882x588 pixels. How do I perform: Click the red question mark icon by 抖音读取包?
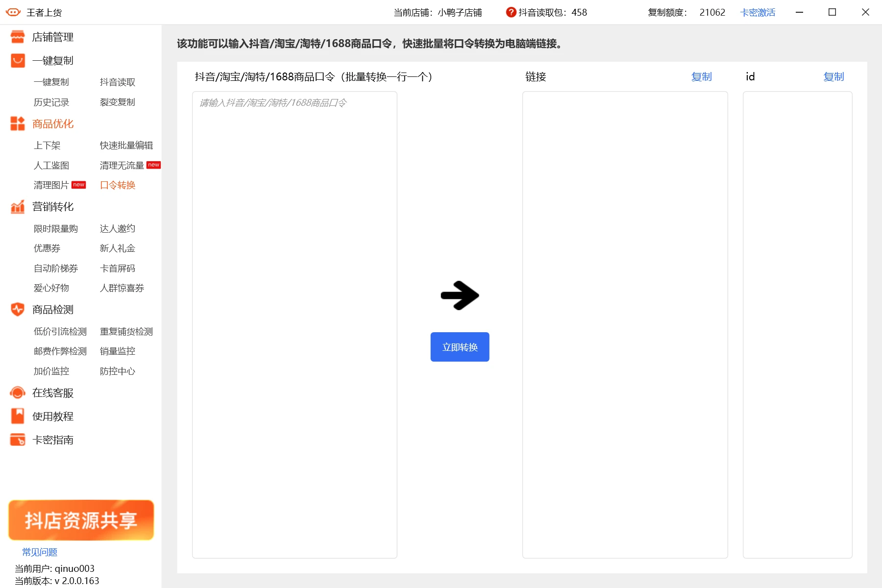tap(511, 12)
